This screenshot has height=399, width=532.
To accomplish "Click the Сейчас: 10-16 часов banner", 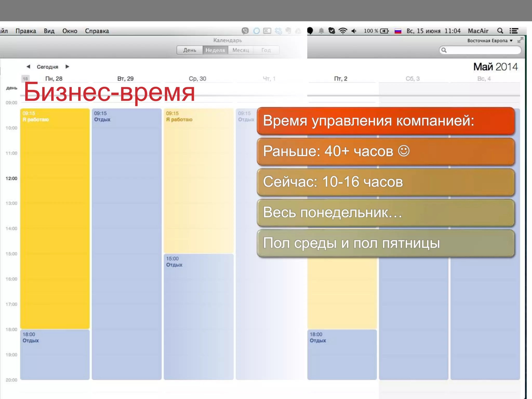I will coord(386,182).
